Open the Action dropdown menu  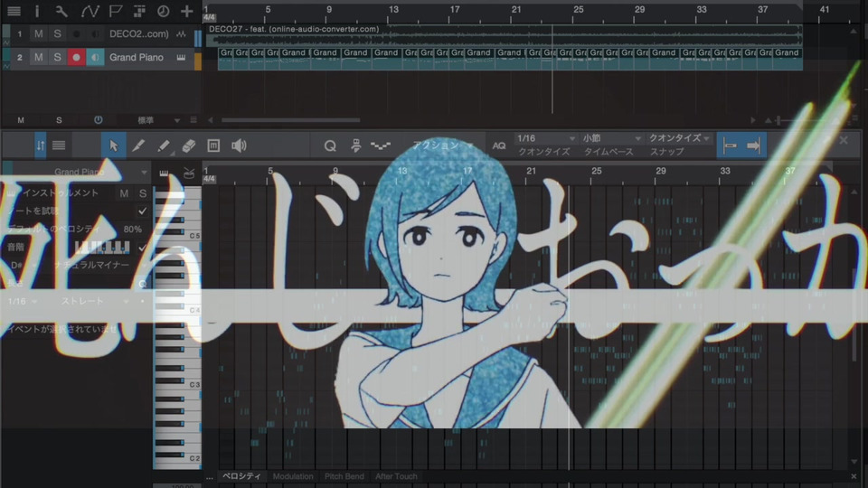click(x=443, y=145)
